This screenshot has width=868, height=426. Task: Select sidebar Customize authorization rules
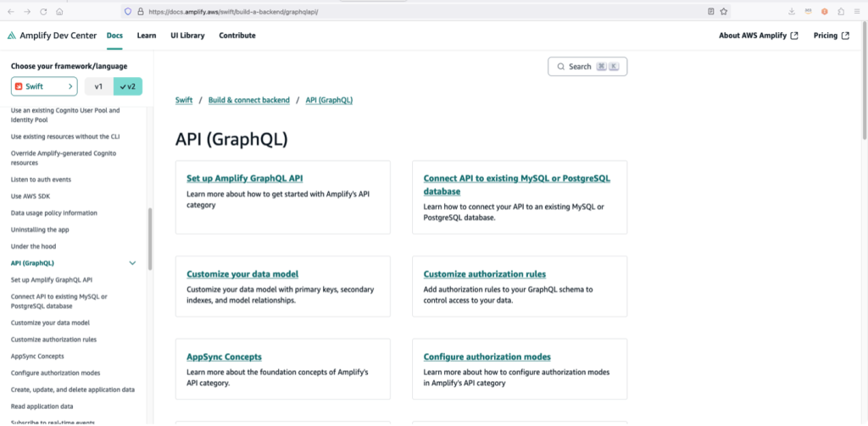[53, 339]
